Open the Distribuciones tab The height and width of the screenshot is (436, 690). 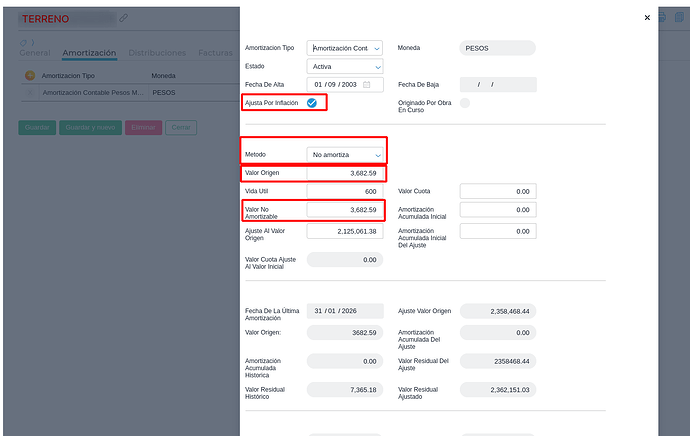[x=156, y=53]
